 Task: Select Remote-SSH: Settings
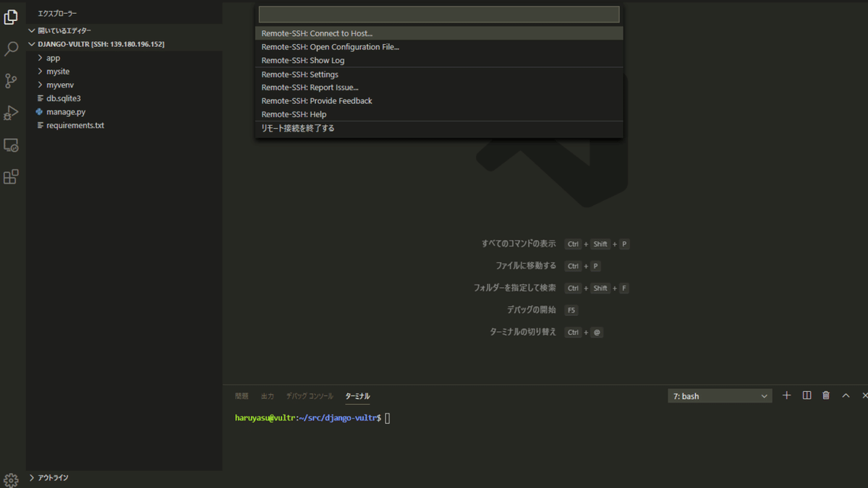pos(439,74)
